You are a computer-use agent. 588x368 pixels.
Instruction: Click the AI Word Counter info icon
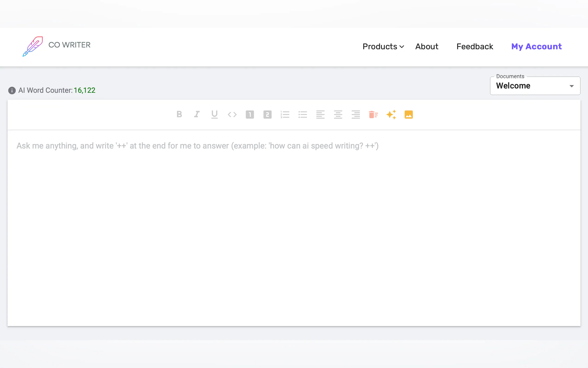click(x=12, y=91)
